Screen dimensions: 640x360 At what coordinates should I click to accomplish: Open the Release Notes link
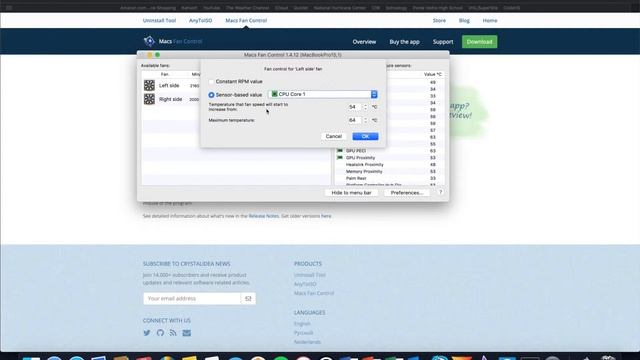[264, 216]
